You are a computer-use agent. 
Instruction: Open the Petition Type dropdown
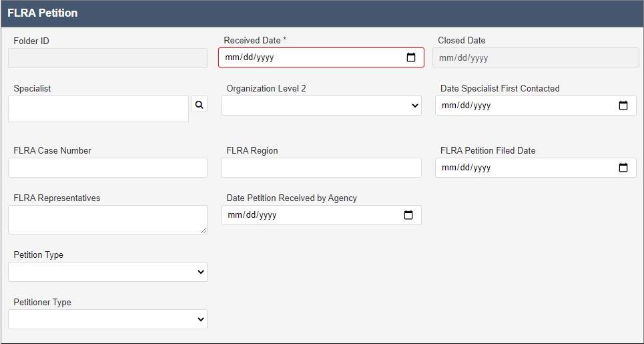[107, 272]
